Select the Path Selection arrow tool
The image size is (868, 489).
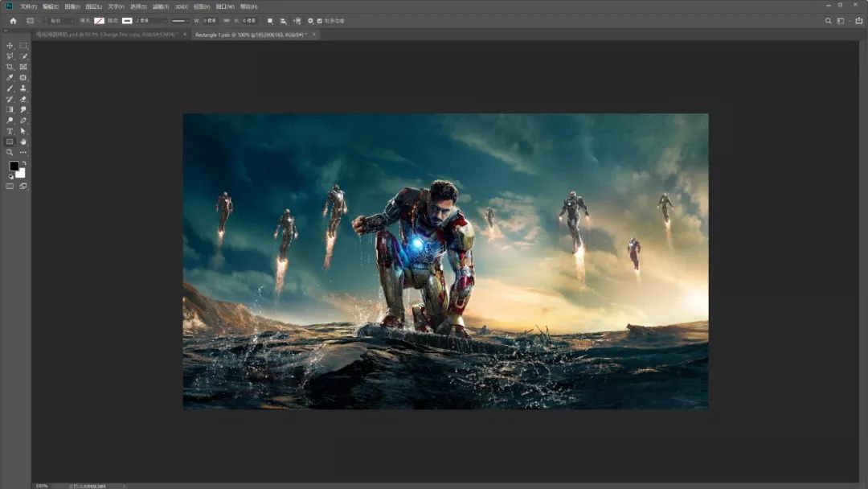(23, 131)
